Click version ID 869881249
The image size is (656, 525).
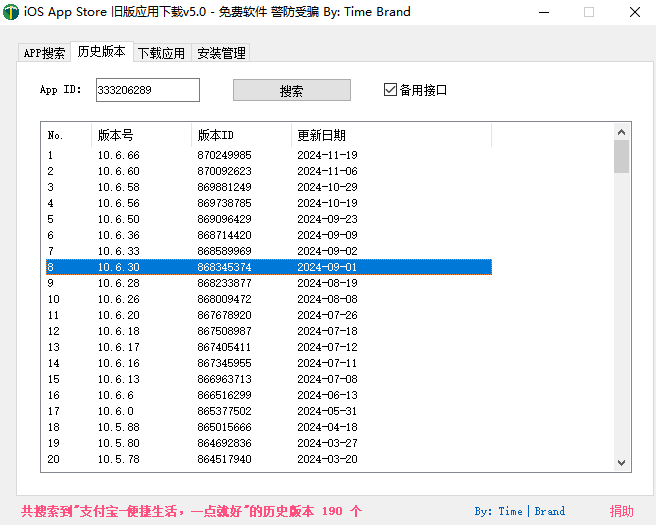224,187
